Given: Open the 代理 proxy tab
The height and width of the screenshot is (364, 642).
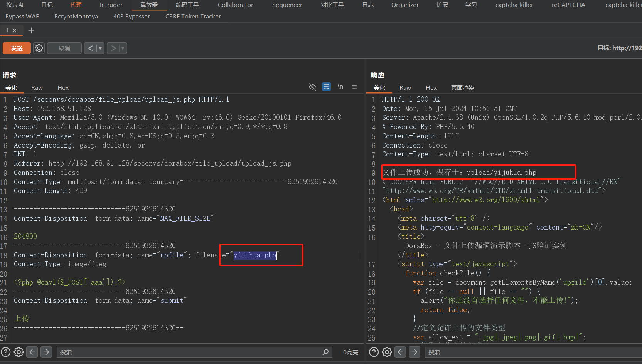Looking at the screenshot, I should pyautogui.click(x=76, y=5).
